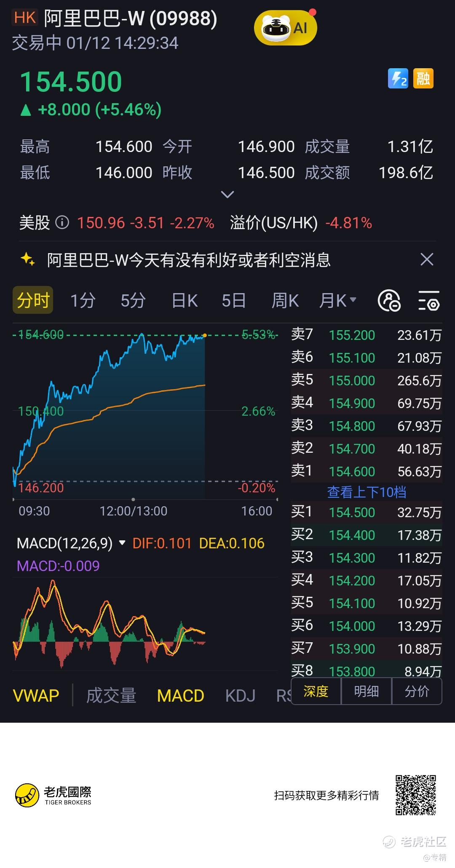455x868 pixels.
Task: Tap the MACD histogram chart
Action: pyautogui.click(x=145, y=624)
